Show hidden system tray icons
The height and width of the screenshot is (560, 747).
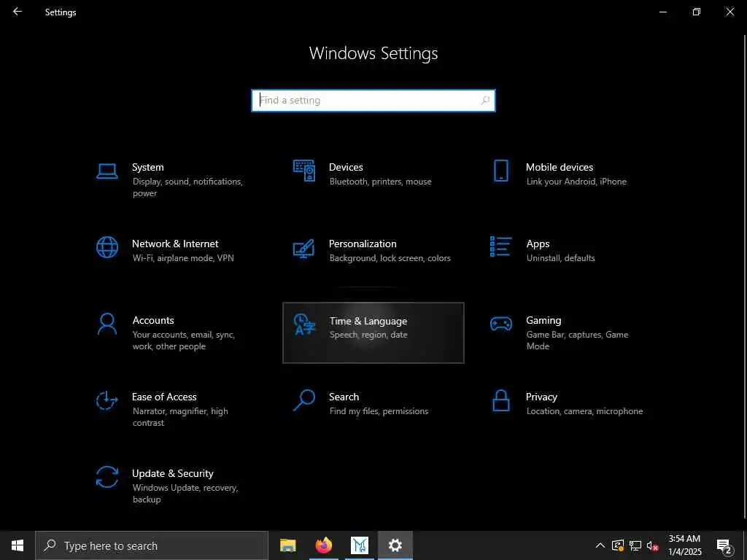point(600,545)
